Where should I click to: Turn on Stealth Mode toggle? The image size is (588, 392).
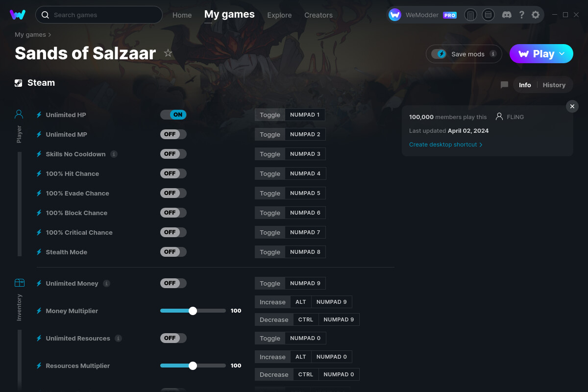(x=173, y=252)
